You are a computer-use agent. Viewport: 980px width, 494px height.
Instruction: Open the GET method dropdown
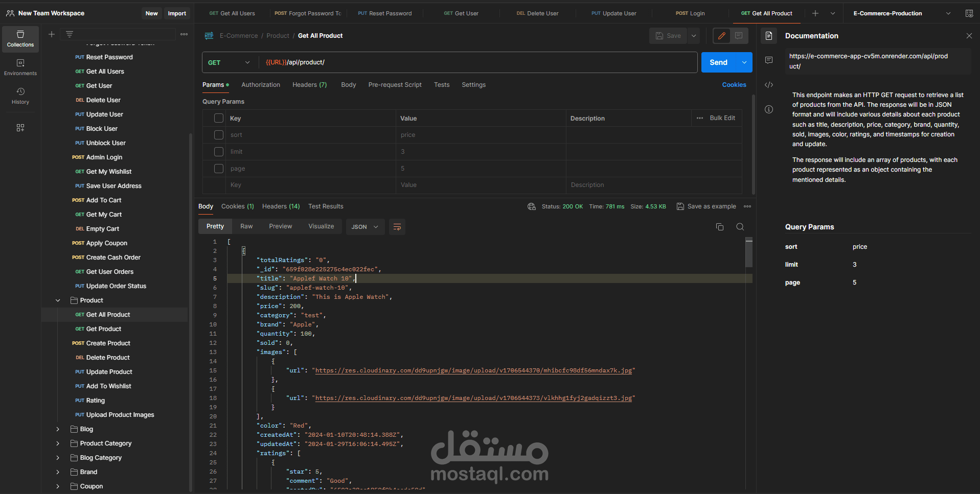[x=229, y=62]
